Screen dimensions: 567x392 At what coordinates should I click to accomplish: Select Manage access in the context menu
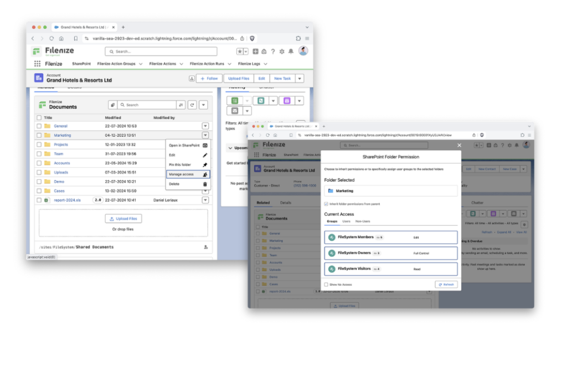188,174
